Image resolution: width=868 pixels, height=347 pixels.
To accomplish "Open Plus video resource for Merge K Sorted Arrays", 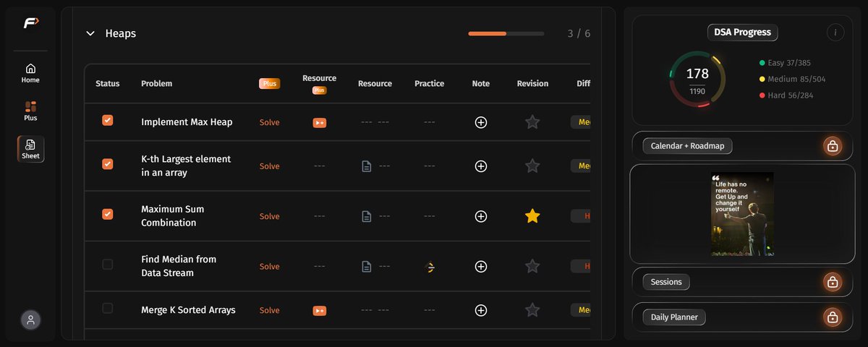I will pyautogui.click(x=319, y=310).
